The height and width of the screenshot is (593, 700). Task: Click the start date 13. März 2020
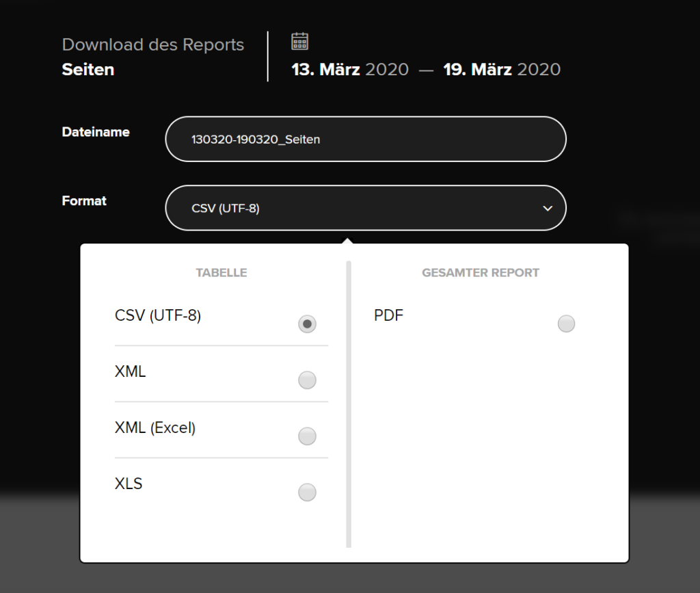[350, 70]
